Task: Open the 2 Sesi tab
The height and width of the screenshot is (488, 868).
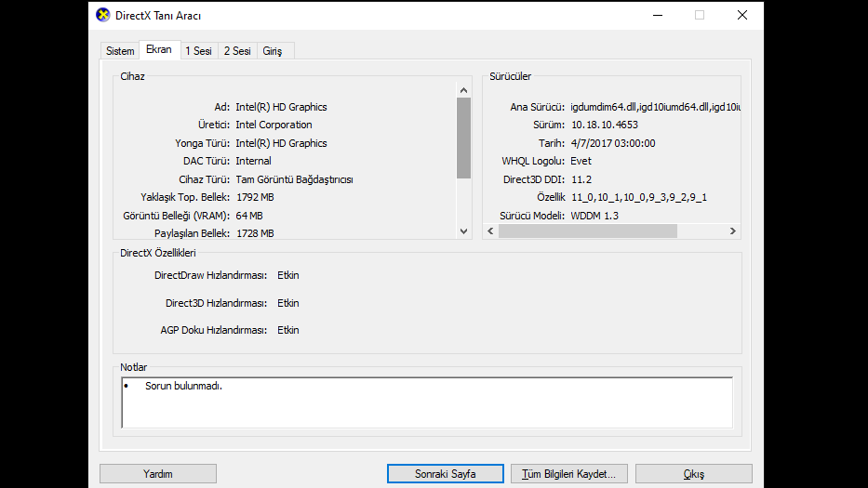Action: [x=237, y=51]
